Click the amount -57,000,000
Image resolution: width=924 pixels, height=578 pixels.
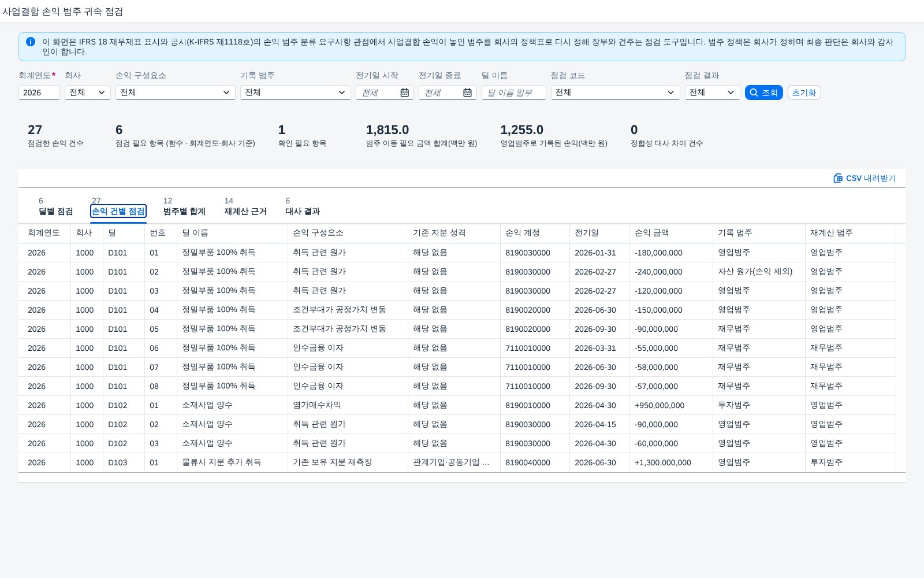click(656, 386)
